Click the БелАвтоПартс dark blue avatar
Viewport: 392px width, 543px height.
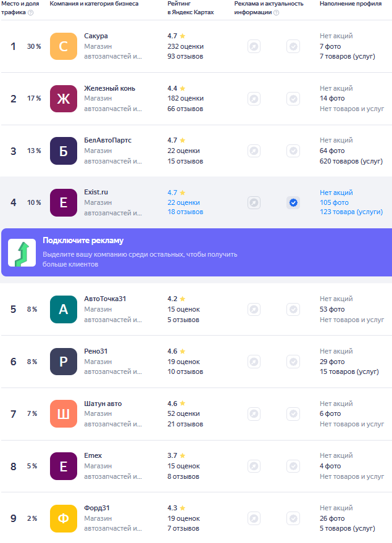tap(64, 151)
